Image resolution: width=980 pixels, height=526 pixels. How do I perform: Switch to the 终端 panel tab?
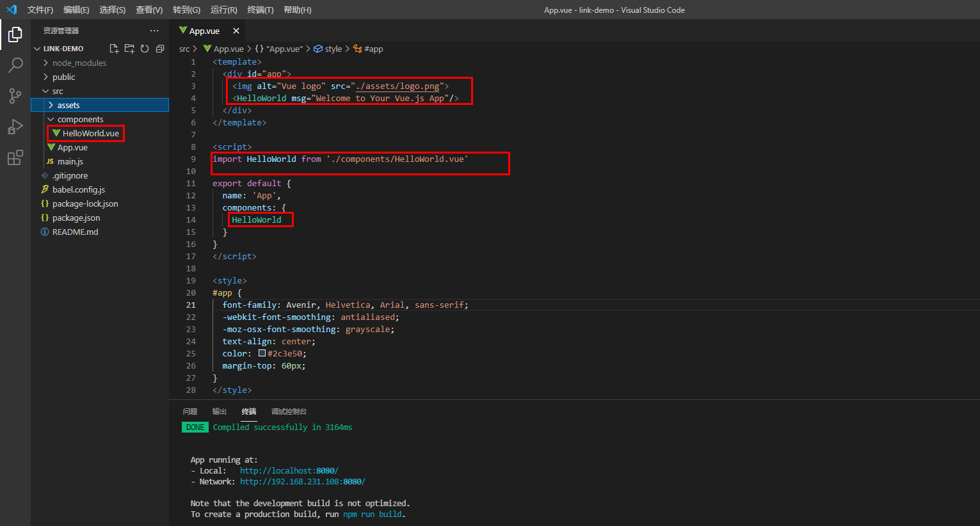(x=249, y=411)
